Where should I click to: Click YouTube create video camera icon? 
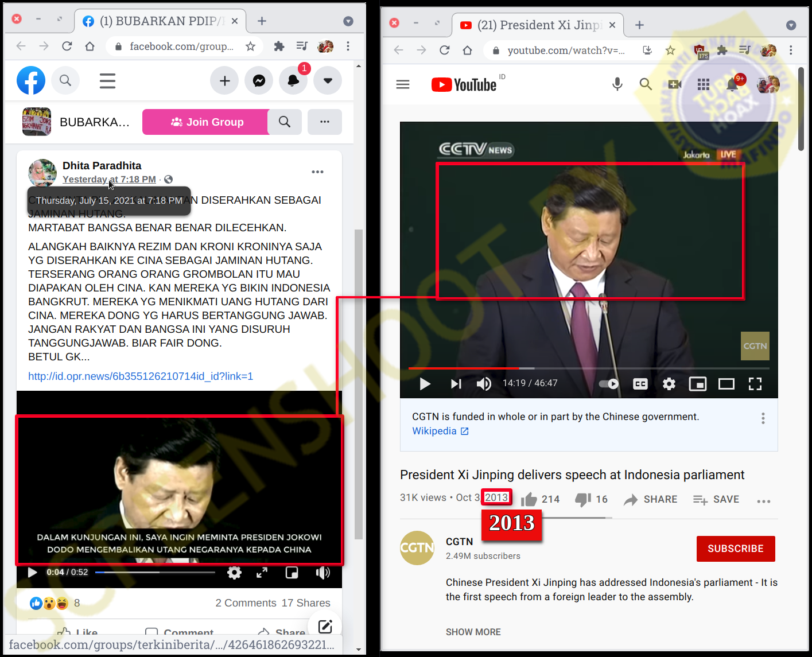674,84
